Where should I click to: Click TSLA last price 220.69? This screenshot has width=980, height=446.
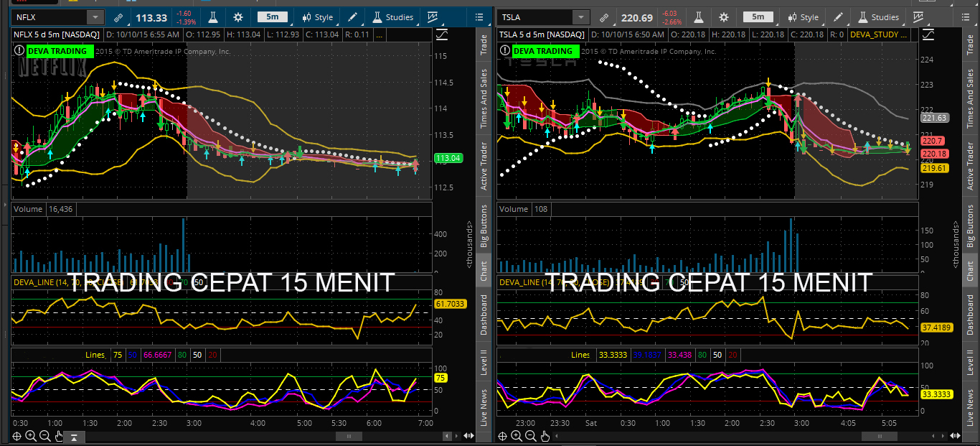tap(637, 18)
